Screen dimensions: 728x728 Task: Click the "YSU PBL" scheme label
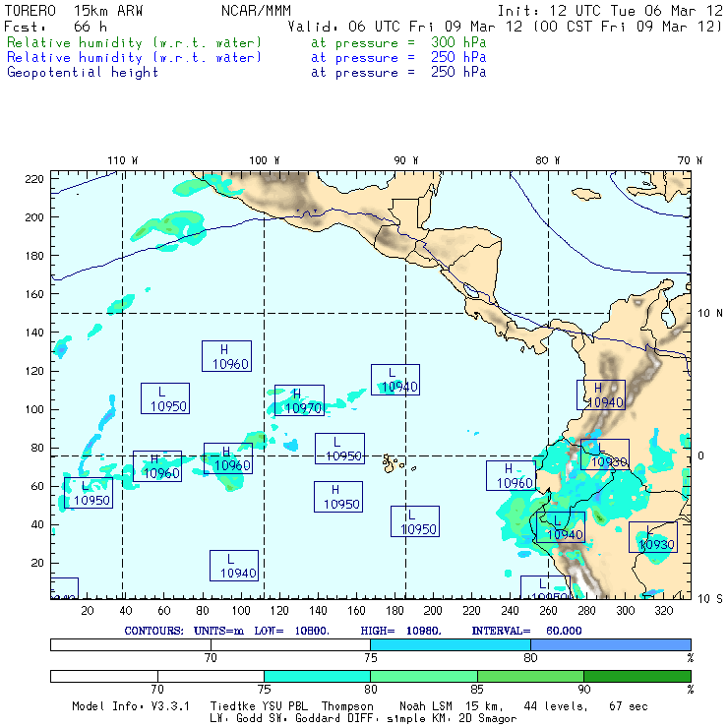point(284,706)
